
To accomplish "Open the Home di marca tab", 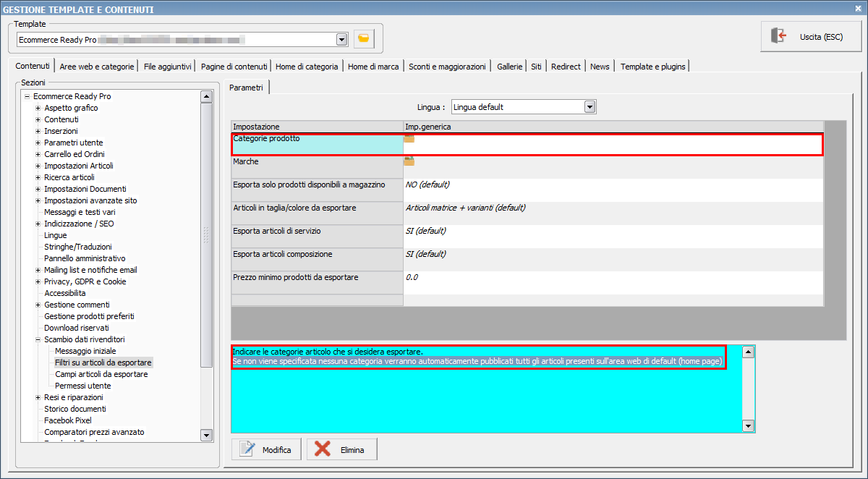I will click(373, 67).
